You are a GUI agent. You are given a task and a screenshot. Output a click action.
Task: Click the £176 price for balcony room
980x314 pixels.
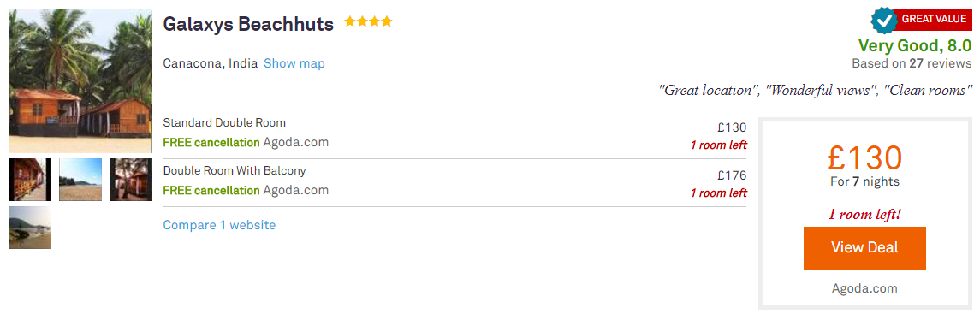click(732, 175)
